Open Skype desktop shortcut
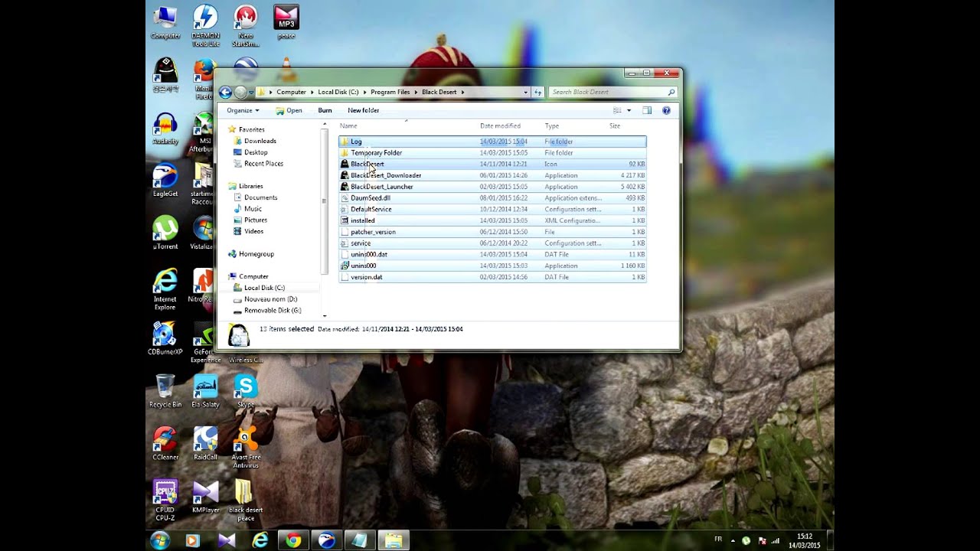This screenshot has width=980, height=551. [246, 391]
